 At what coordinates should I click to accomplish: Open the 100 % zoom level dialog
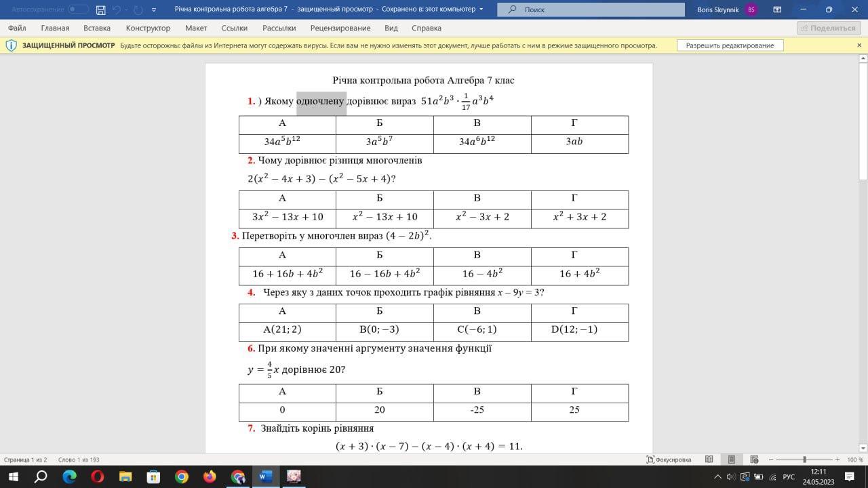tap(854, 460)
